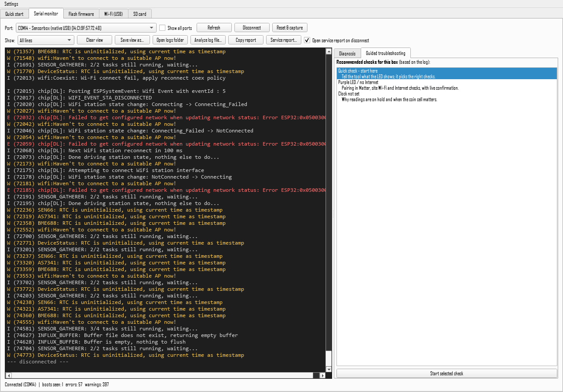Screen dimensions: 563x392
Task: Switch to the Diagnosis tab
Action: (x=347, y=53)
